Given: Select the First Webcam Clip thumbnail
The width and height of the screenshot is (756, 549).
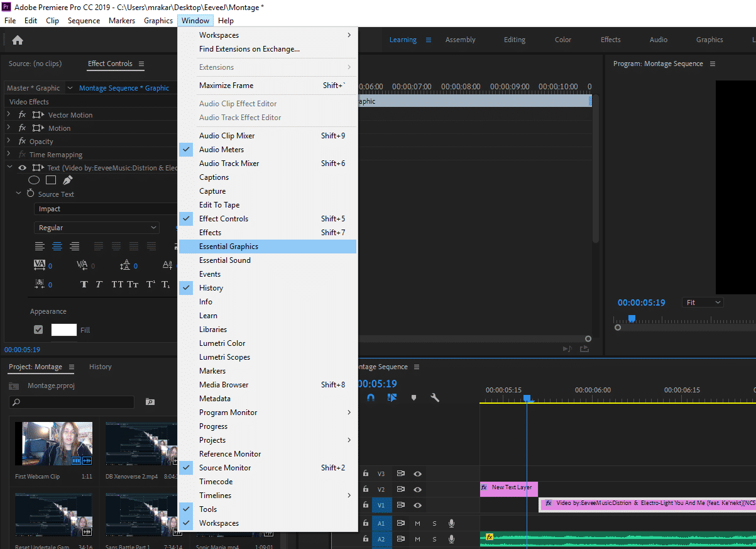Looking at the screenshot, I should [x=53, y=443].
